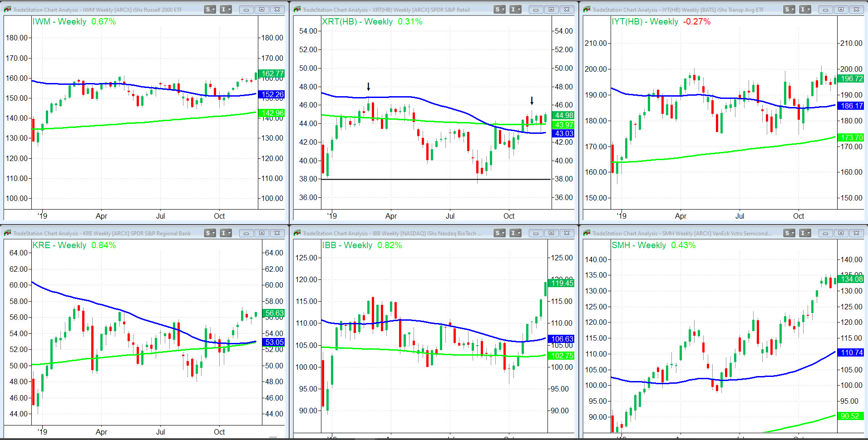868x440 pixels.
Task: Open the S dropdown in the IBB chart window
Action: [x=499, y=233]
